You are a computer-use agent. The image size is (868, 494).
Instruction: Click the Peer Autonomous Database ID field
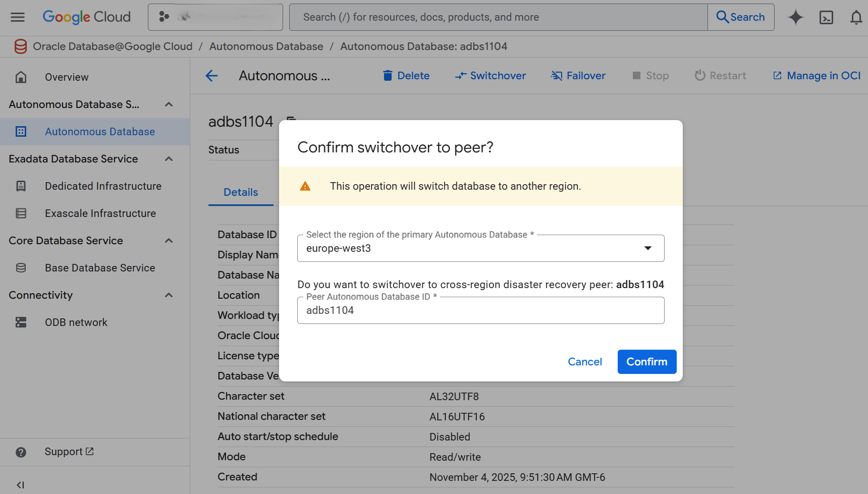480,310
